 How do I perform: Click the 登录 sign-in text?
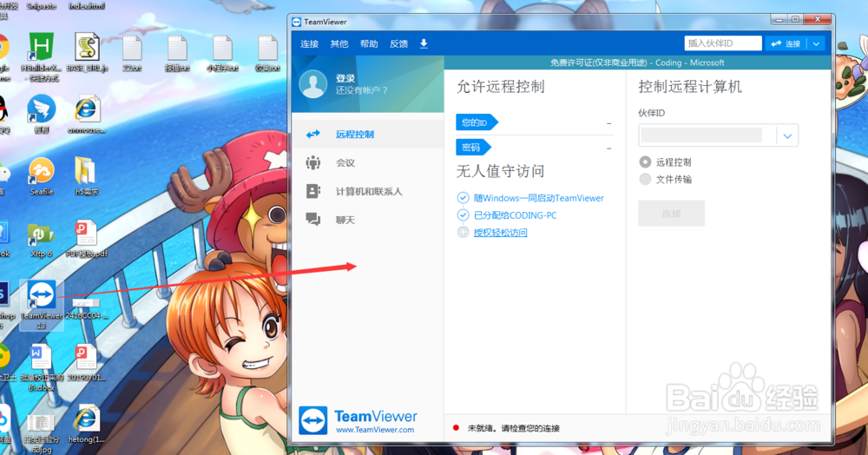coord(345,79)
